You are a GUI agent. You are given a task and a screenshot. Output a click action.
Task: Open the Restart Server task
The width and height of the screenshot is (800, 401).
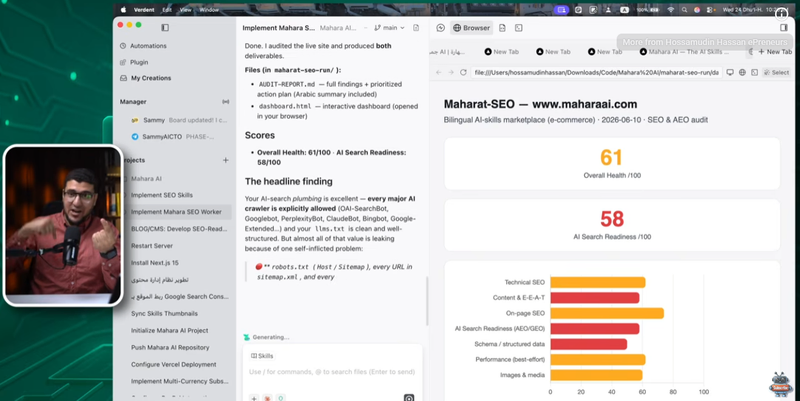click(152, 245)
